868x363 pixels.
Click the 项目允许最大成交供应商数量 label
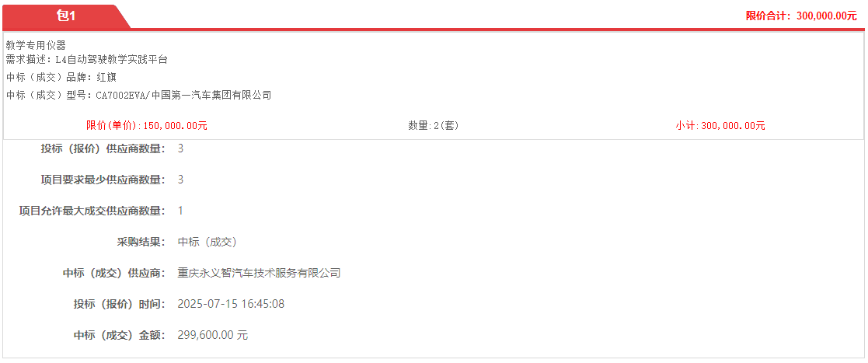point(92,211)
